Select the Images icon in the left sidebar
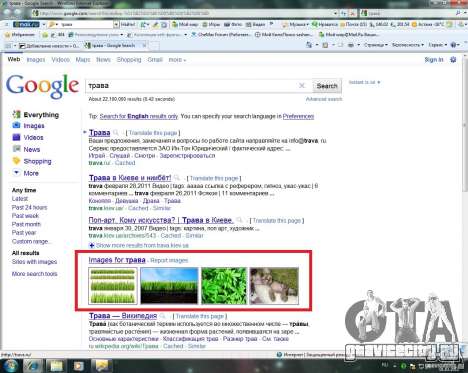Viewport: 468px width, 373px height. [x=16, y=125]
